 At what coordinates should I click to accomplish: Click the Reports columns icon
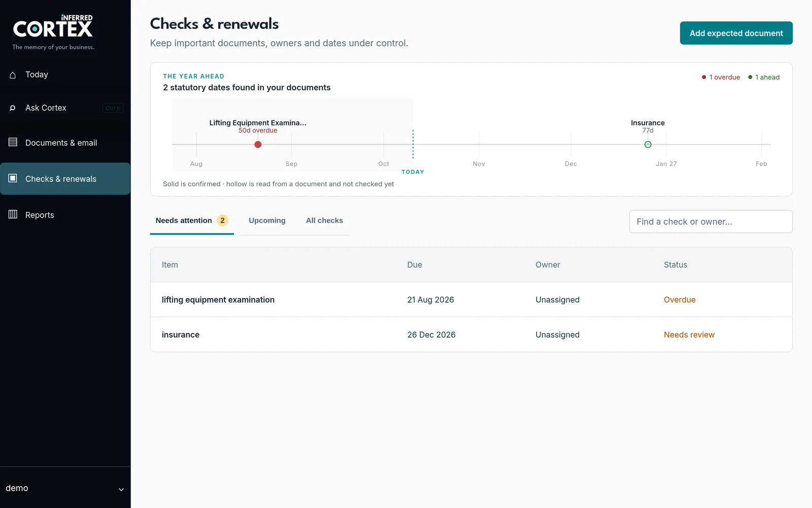(13, 214)
